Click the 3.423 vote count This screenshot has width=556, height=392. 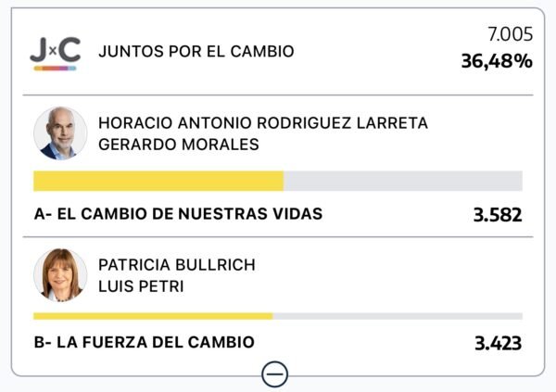click(498, 344)
